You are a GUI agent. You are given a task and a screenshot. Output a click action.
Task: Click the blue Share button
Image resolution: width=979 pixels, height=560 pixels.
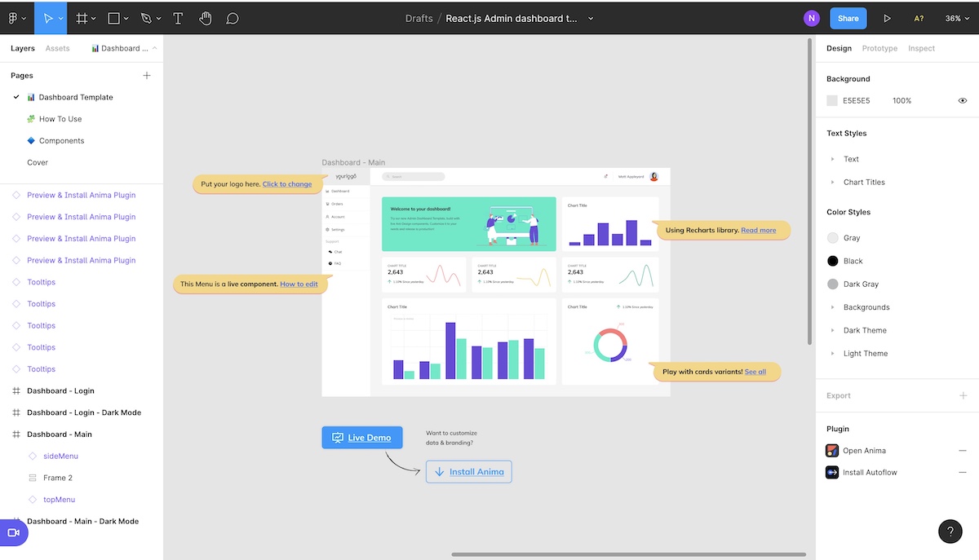tap(848, 18)
